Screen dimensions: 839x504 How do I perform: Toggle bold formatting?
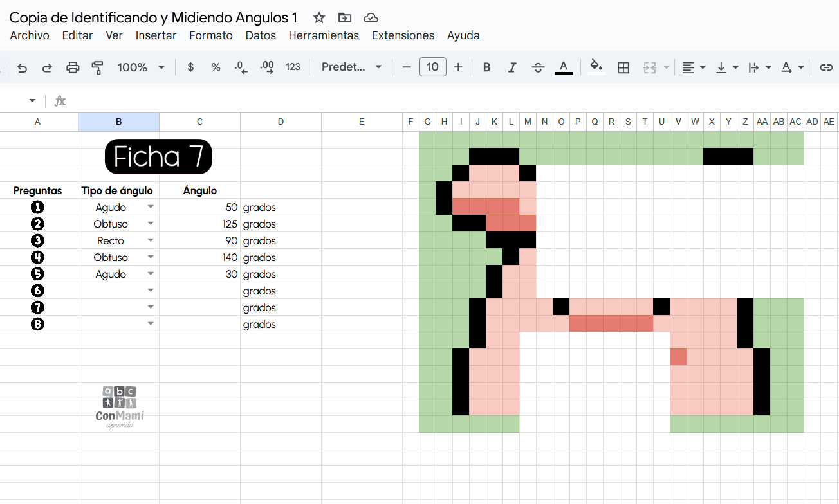[486, 67]
